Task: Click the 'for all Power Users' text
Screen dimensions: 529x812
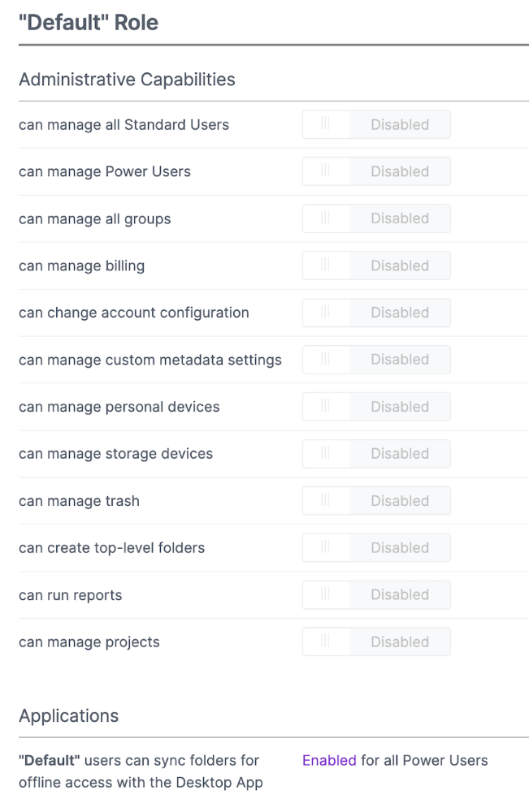Action: point(424,761)
